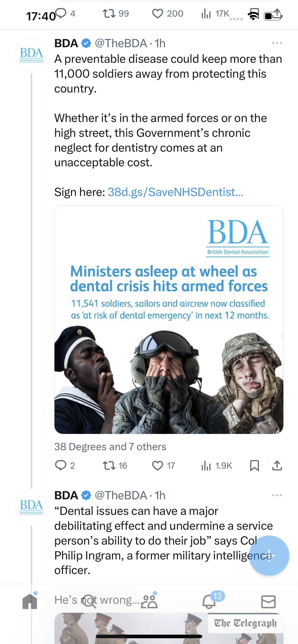Like the BDA tweet with 17 likes

click(x=164, y=466)
